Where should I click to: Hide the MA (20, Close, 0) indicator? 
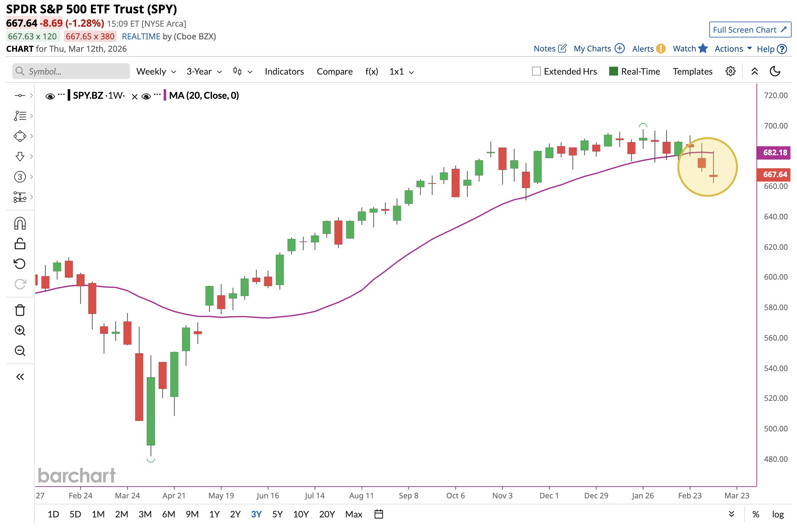[146, 97]
